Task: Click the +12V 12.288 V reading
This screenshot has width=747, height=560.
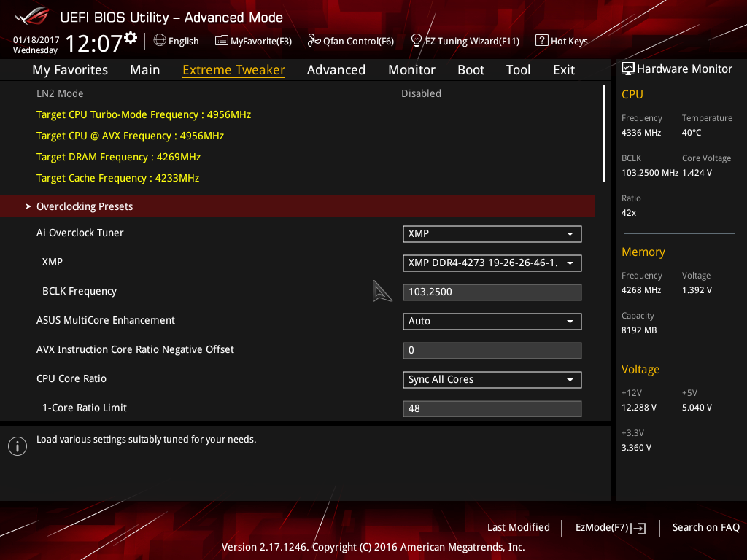Action: [639, 407]
